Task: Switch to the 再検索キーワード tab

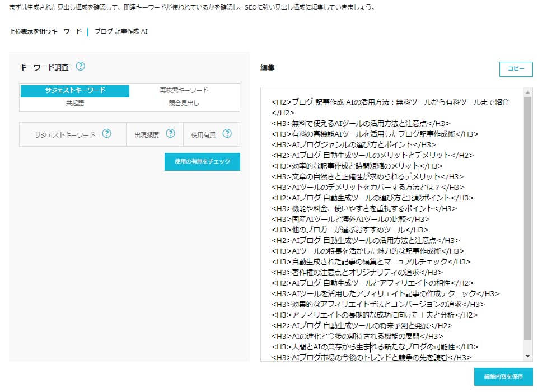Action: click(x=184, y=90)
